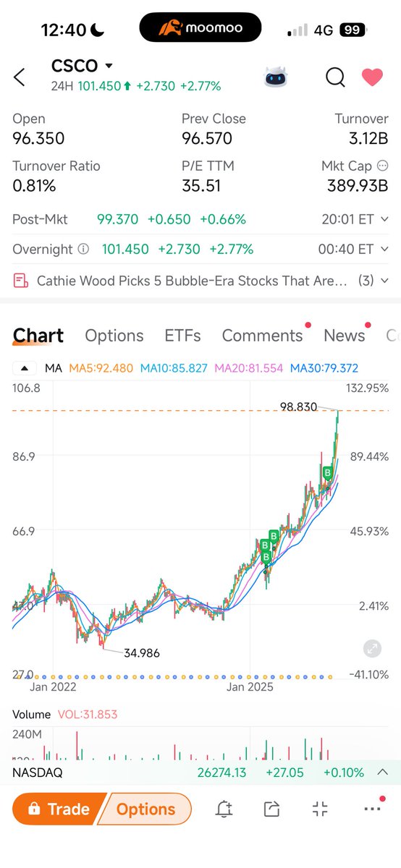401x868 pixels.
Task: Toggle the heart favorite icon
Action: [372, 77]
